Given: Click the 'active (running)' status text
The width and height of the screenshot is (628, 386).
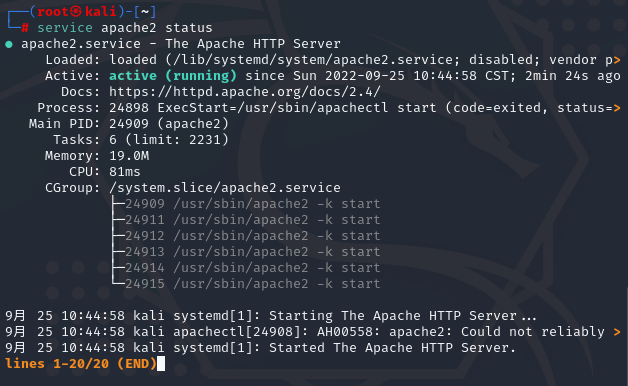Looking at the screenshot, I should (x=173, y=76).
